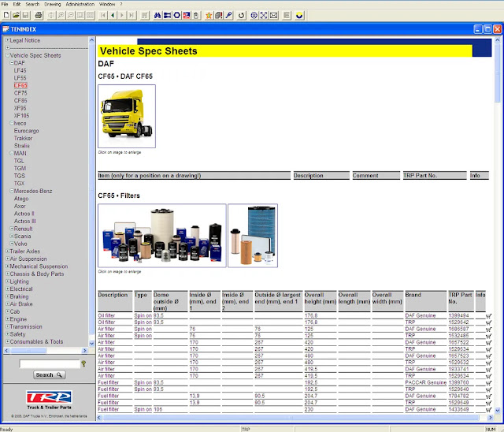Collapse the Mercedes-Benz tree node
Viewport: 504px width, 432px height.
point(12,191)
